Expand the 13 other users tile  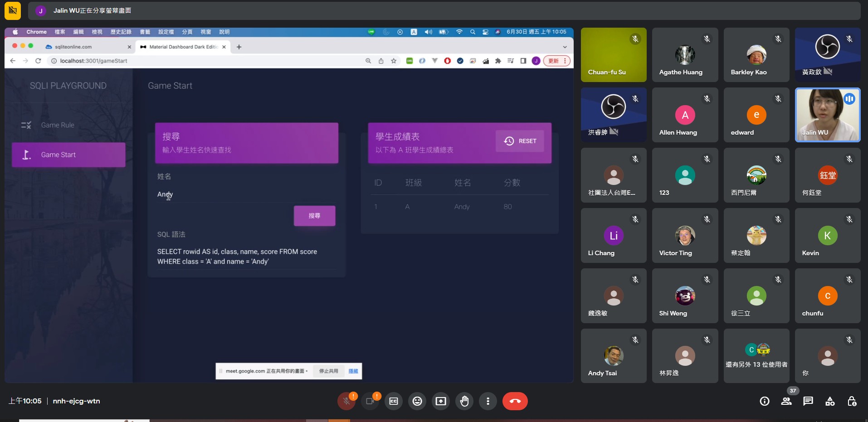[x=756, y=356]
